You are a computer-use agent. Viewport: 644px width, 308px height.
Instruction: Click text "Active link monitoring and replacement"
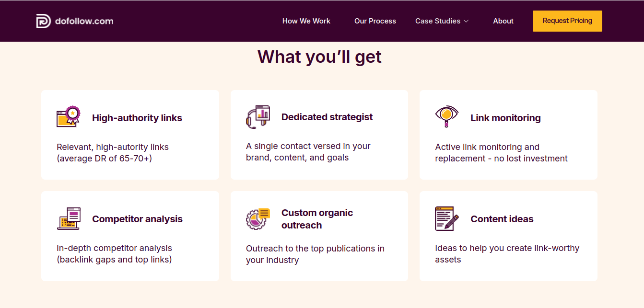[501, 153]
